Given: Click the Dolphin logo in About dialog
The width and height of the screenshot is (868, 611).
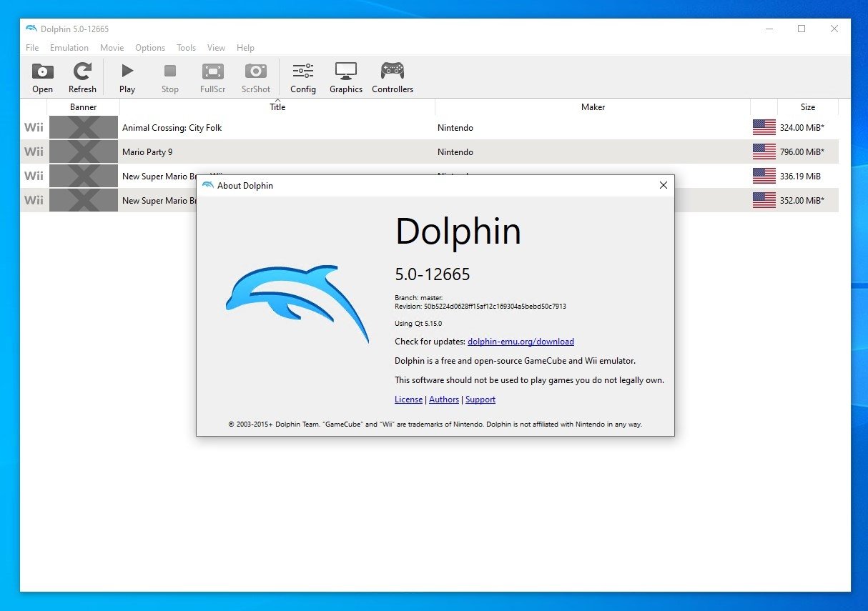Looking at the screenshot, I should tap(297, 304).
